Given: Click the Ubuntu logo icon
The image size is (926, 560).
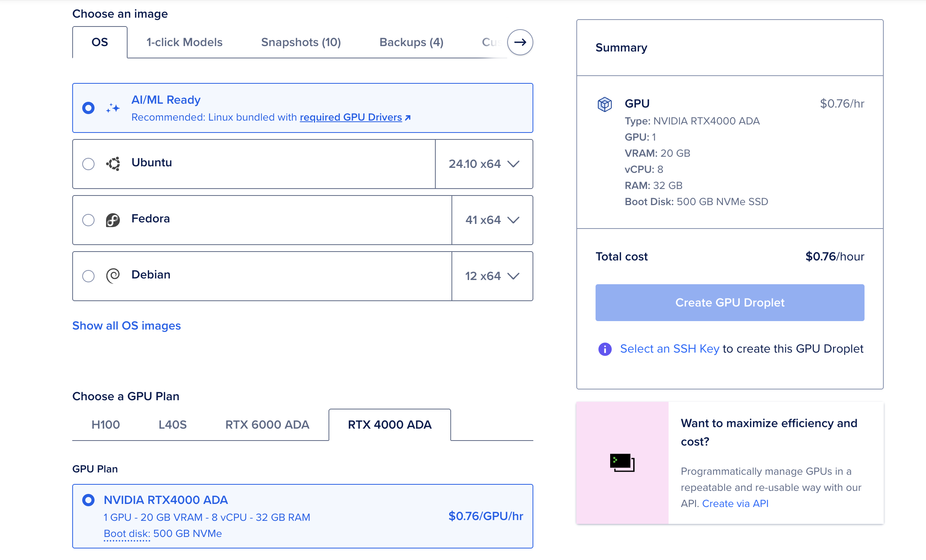Looking at the screenshot, I should pyautogui.click(x=113, y=164).
